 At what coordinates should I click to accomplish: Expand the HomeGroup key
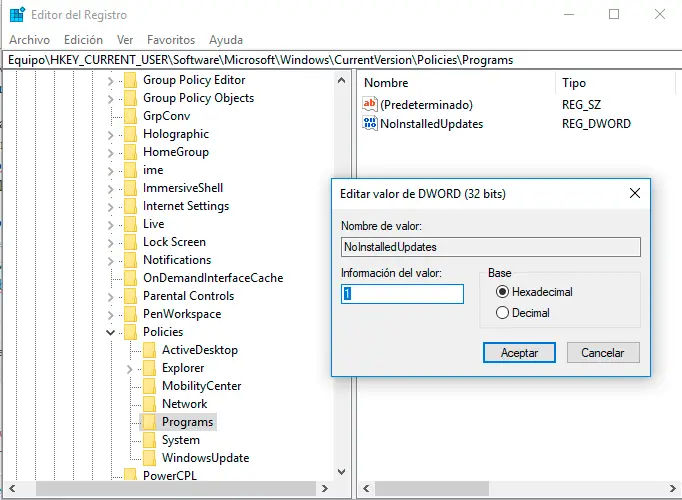(110, 153)
